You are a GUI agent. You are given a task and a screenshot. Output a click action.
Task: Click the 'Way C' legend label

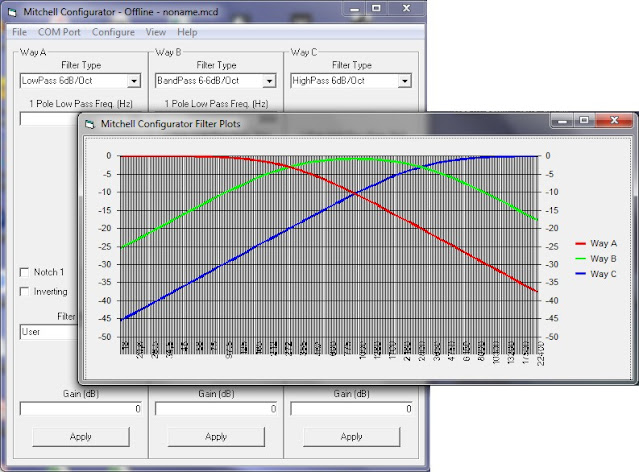click(x=604, y=274)
